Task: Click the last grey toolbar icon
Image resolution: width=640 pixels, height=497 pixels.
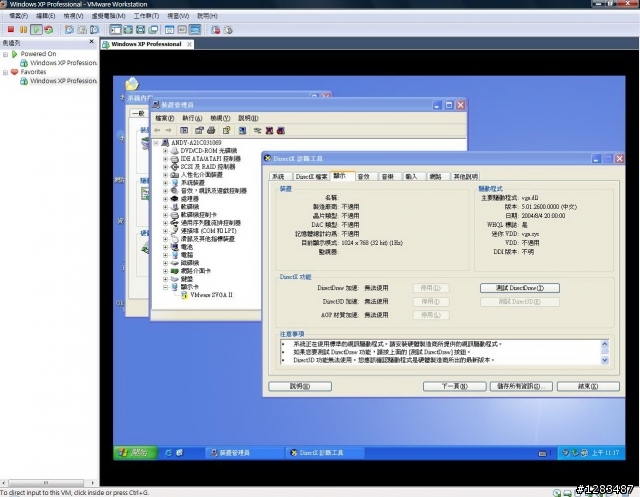Action: coord(228,29)
